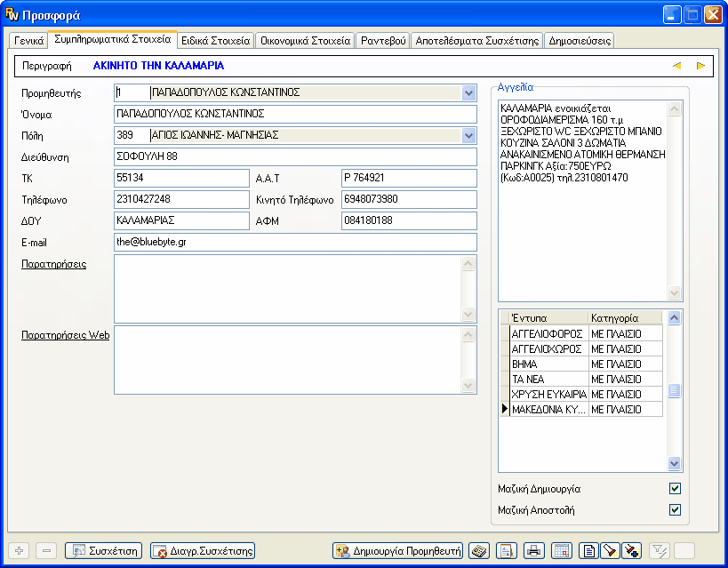
Task: Switch to the Ραντεβού tab
Action: pyautogui.click(x=383, y=41)
